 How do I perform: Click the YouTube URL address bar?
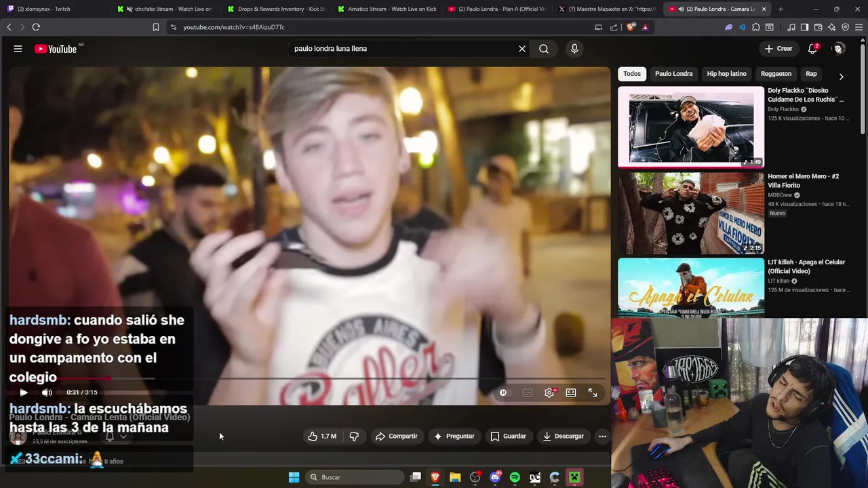[x=380, y=27]
